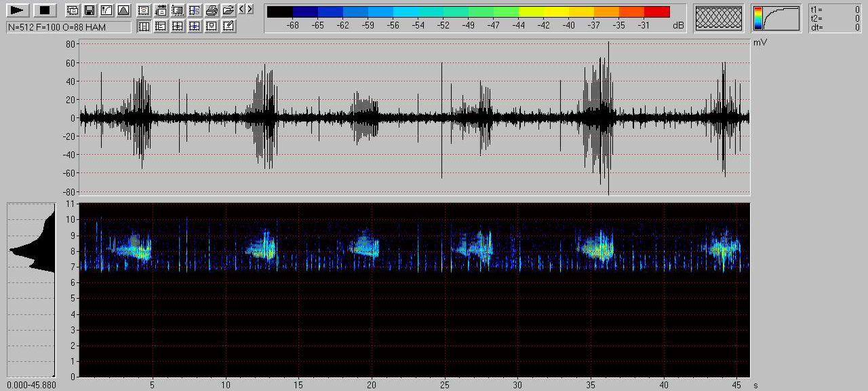Viewport: 868px width, 391px height.
Task: Click the open folder icon
Action: pos(229,10)
